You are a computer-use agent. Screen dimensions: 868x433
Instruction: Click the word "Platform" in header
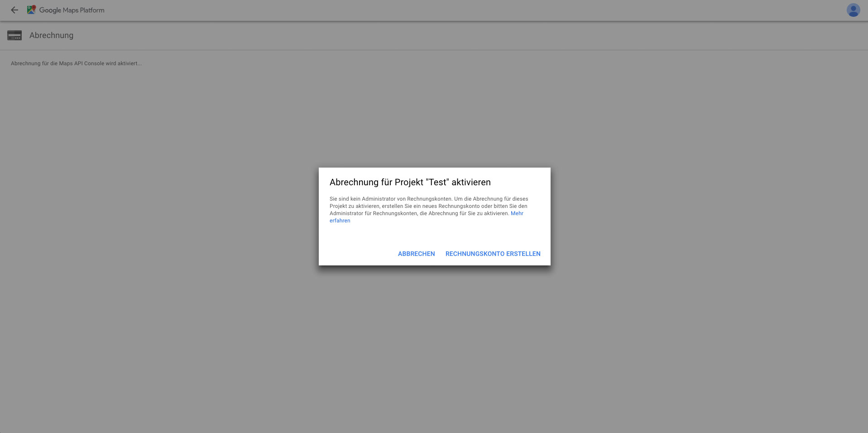click(92, 10)
